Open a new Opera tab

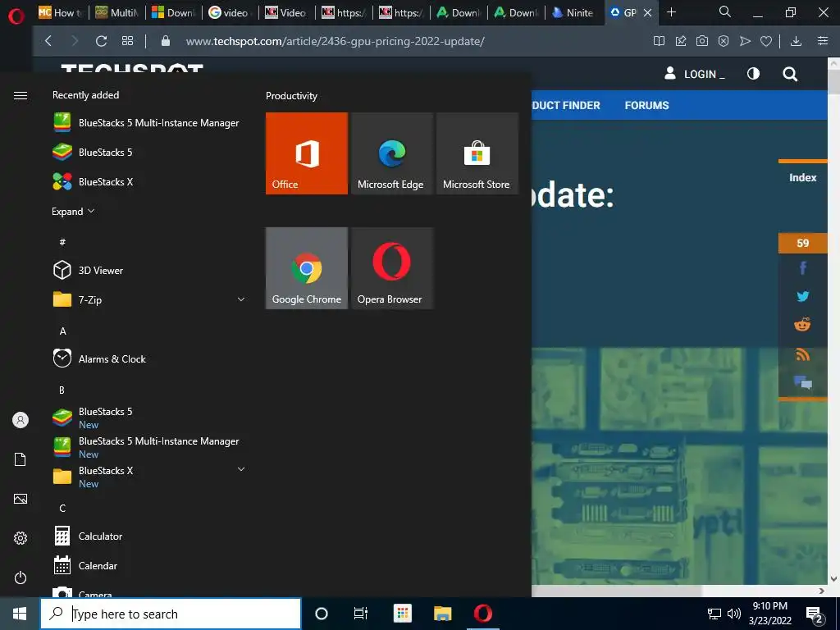tap(671, 12)
